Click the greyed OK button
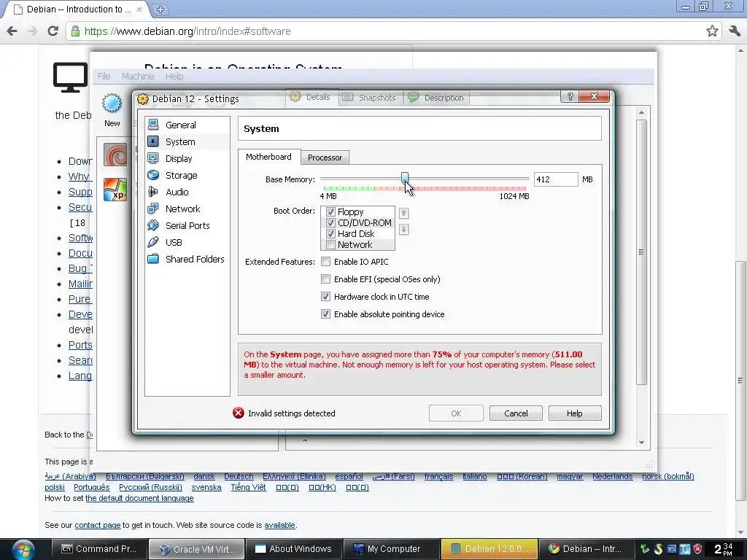The image size is (747, 560). tap(456, 413)
